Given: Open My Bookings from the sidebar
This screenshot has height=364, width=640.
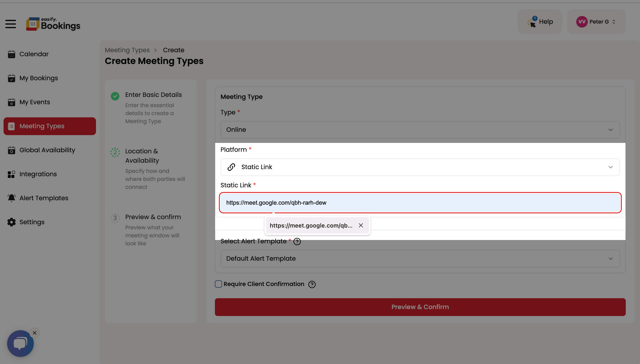Looking at the screenshot, I should coord(38,78).
